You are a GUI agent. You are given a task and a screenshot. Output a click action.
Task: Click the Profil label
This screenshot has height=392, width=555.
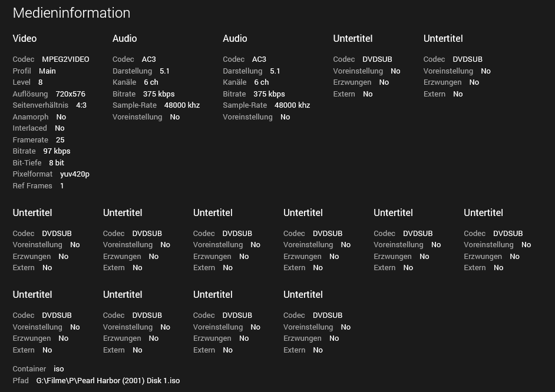pos(22,71)
